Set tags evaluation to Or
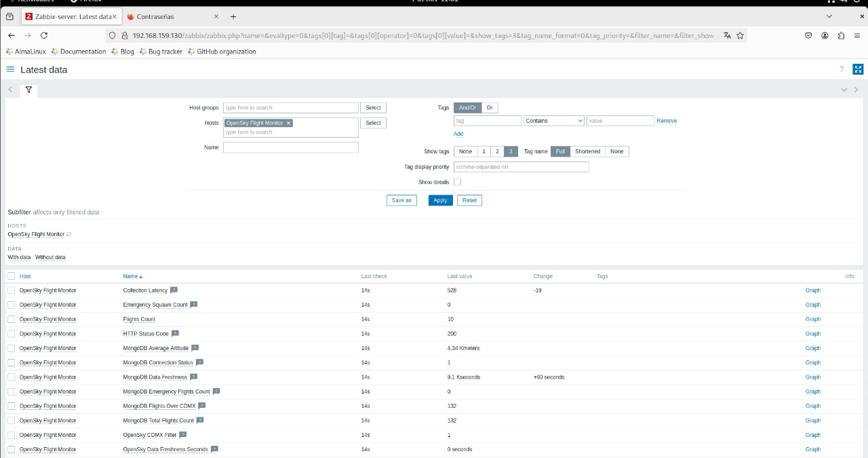The image size is (868, 458). click(490, 107)
